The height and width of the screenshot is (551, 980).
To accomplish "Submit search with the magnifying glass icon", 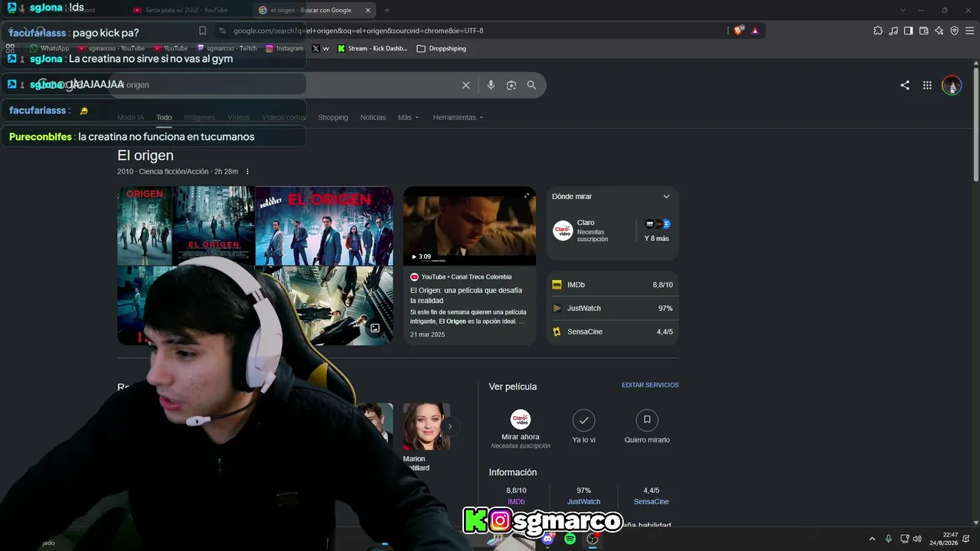I will tap(531, 85).
